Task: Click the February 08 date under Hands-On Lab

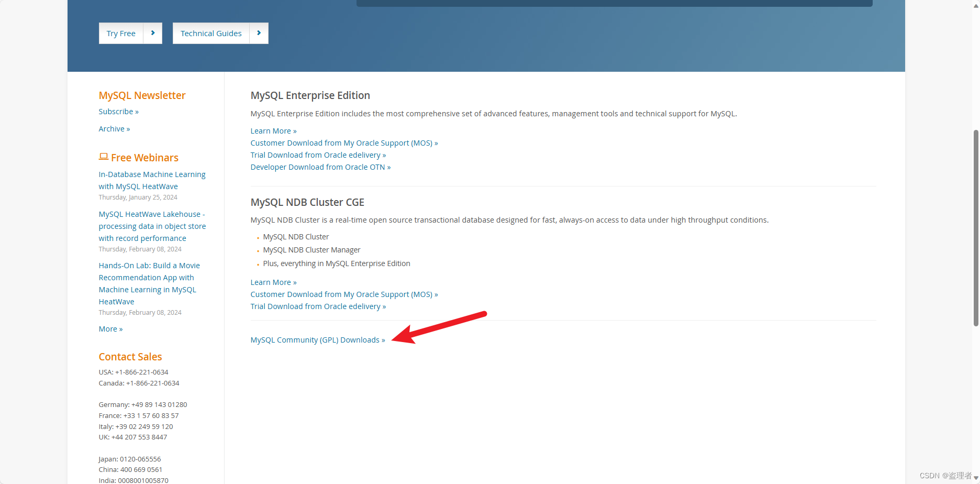Action: 140,313
